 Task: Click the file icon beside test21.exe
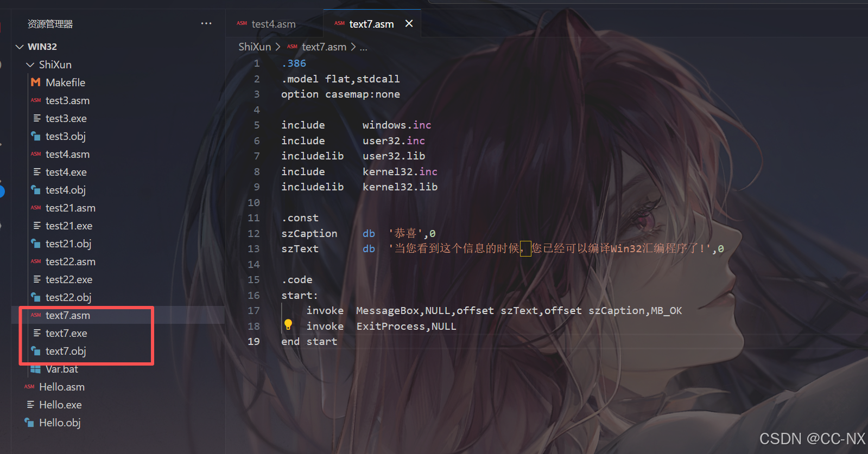pyautogui.click(x=36, y=226)
